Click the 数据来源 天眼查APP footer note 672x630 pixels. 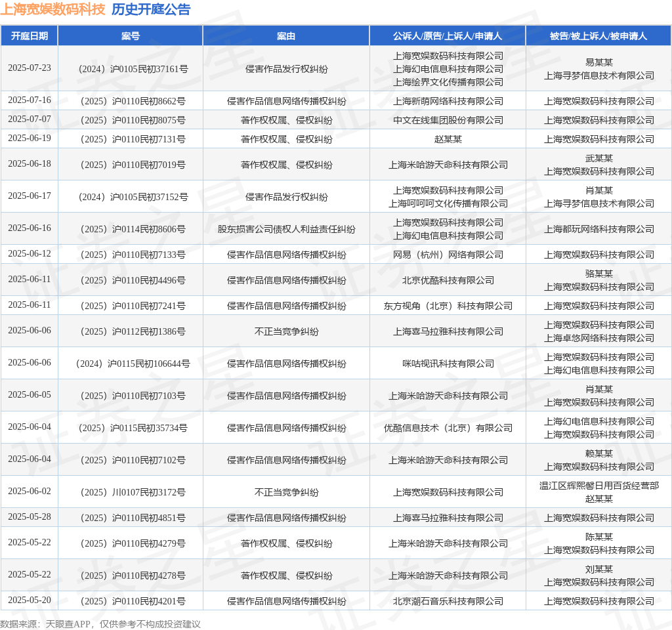(x=100, y=624)
